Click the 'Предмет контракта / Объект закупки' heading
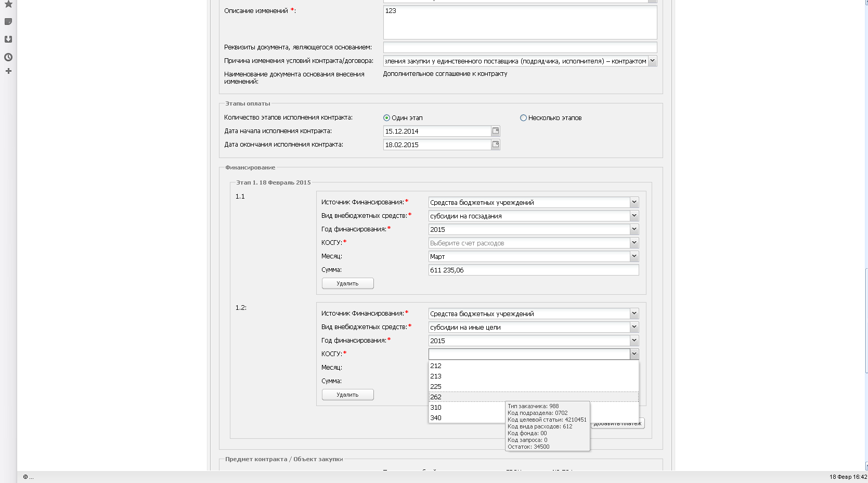Image resolution: width=868 pixels, height=483 pixels. coord(284,459)
